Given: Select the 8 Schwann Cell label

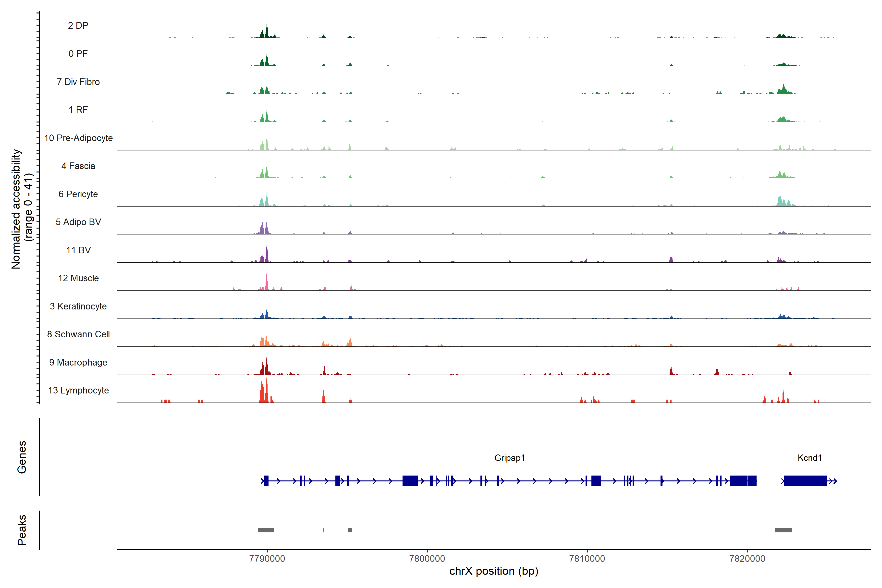Looking at the screenshot, I should tap(78, 334).
